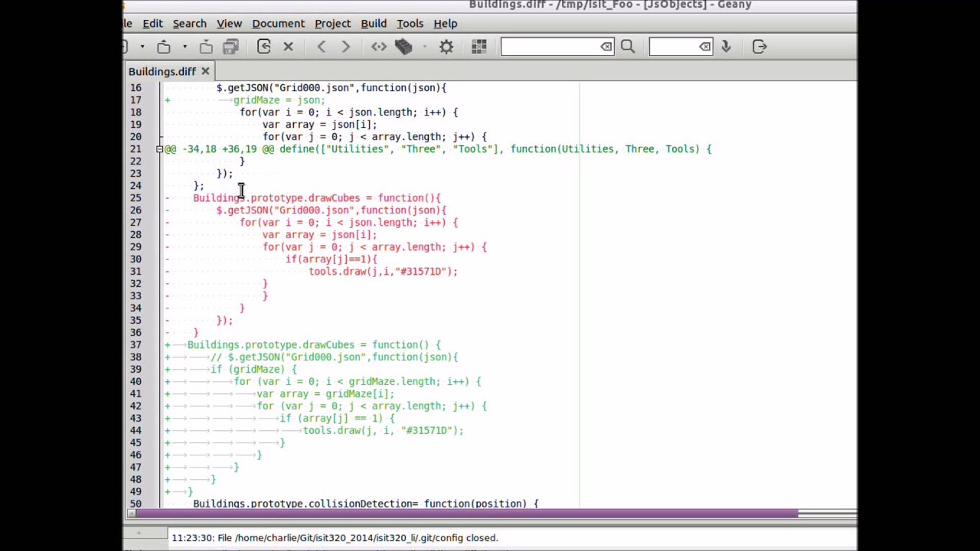Click the Build brick icon
The image size is (980, 551).
(403, 47)
